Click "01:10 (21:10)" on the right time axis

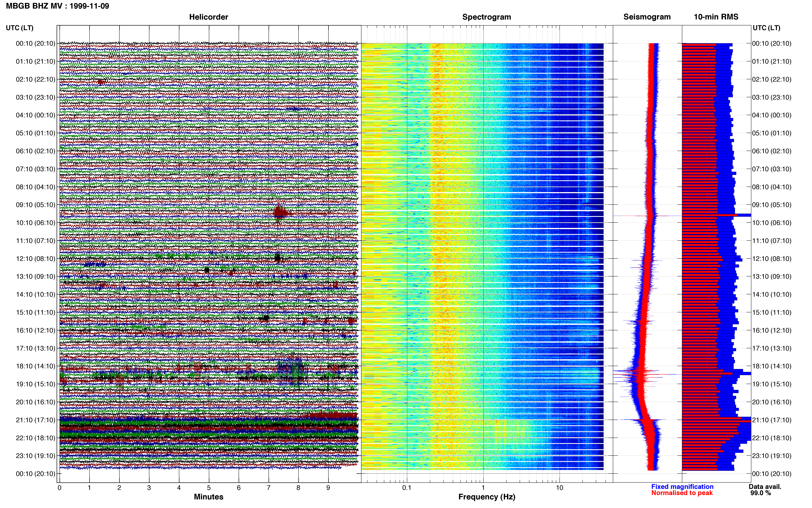[772, 61]
